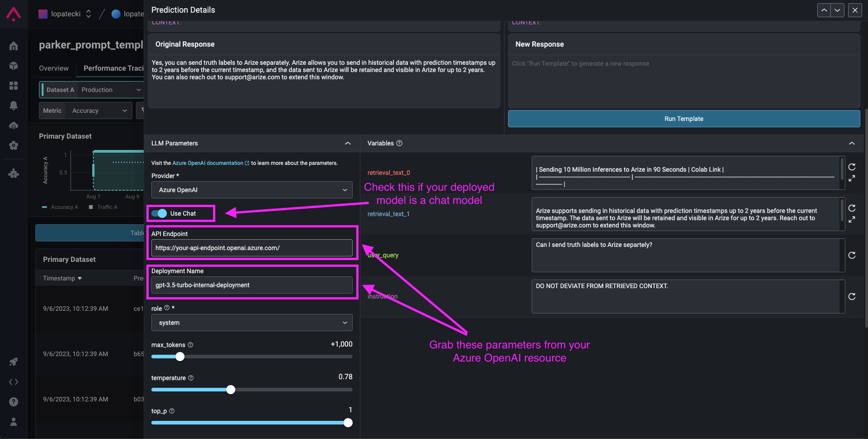Click the Original Response text body
Viewport: 868px width, 439px height.
coord(324,70)
